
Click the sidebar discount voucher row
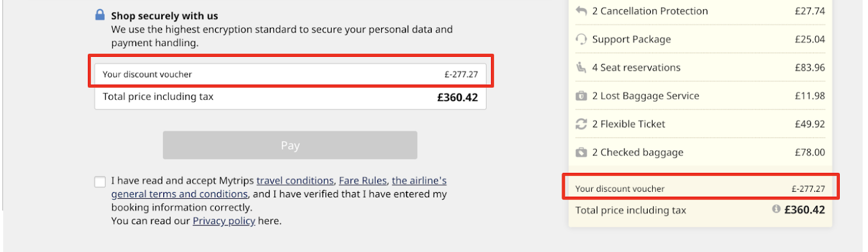coord(700,189)
